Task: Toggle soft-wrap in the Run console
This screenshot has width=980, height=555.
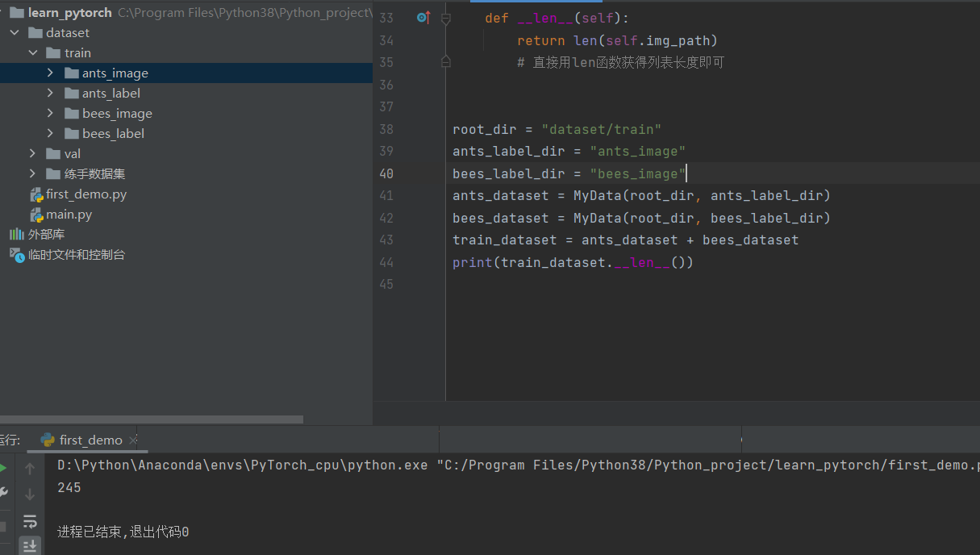Action: pos(30,520)
